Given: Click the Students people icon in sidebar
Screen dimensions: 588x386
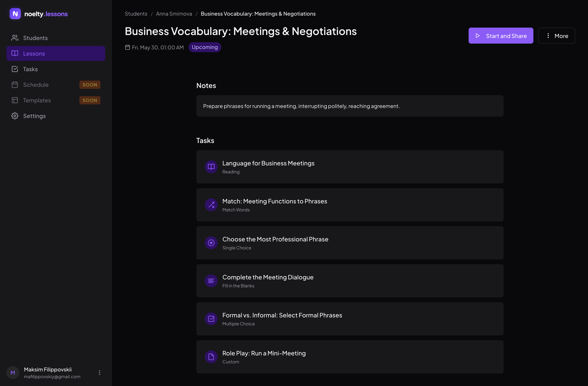Looking at the screenshot, I should pos(15,38).
